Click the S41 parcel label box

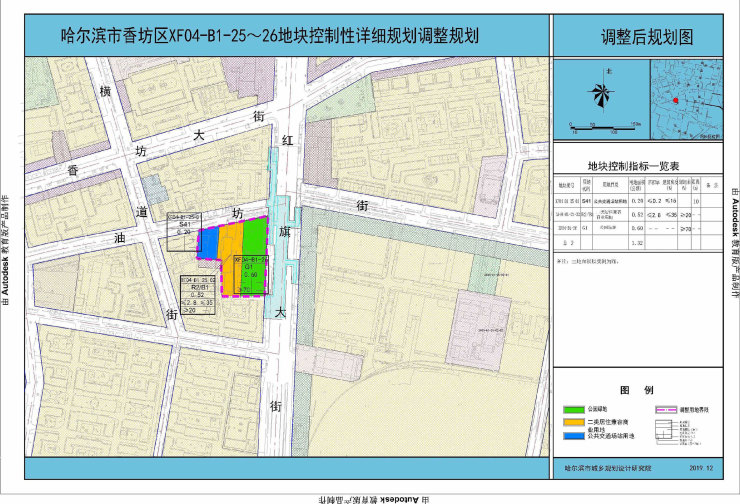click(183, 227)
